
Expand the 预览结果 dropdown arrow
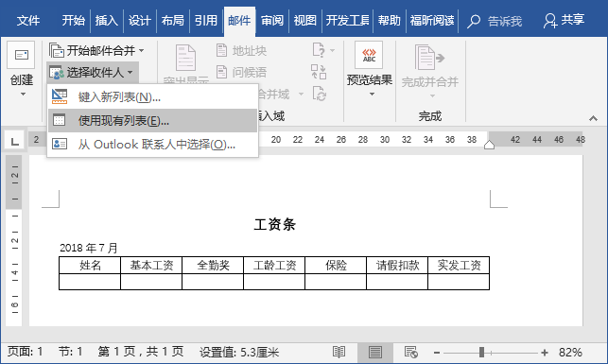coord(372,95)
